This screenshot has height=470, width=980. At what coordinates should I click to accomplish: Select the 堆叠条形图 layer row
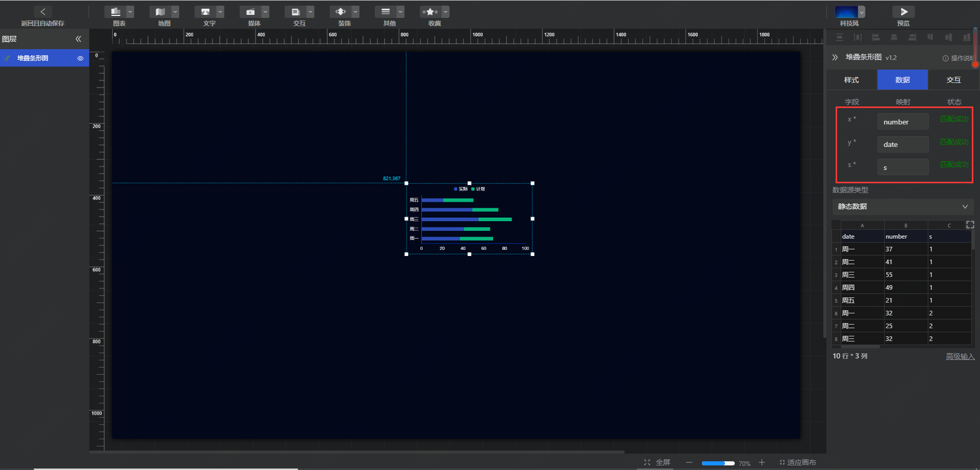(x=45, y=58)
